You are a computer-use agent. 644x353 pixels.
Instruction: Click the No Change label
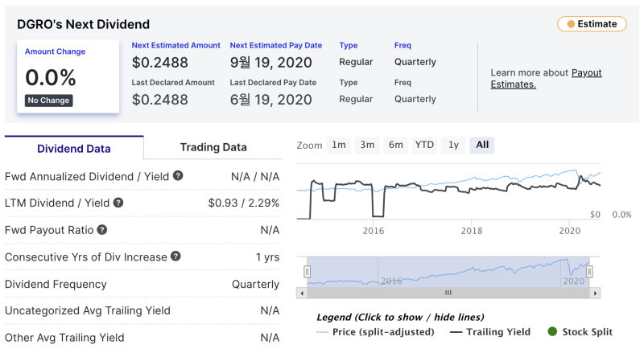pos(49,101)
